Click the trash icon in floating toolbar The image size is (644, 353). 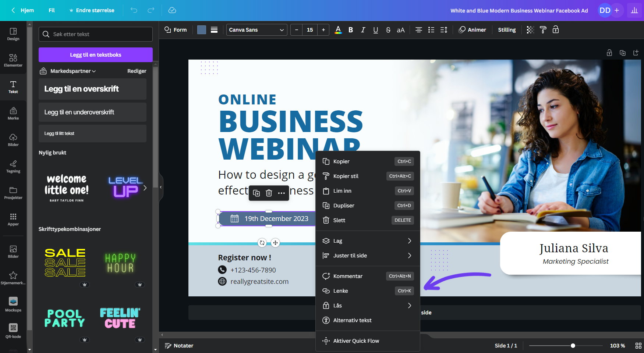pyautogui.click(x=269, y=193)
